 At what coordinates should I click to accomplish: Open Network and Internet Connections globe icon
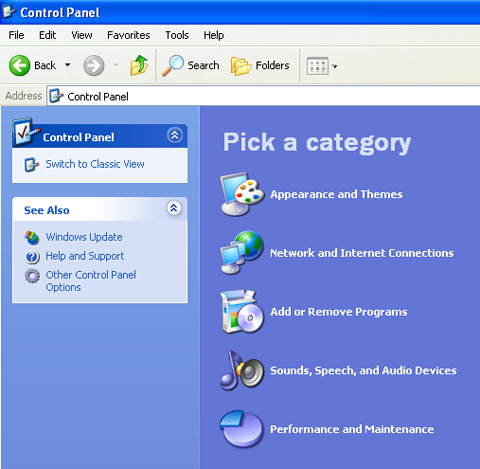[242, 252]
